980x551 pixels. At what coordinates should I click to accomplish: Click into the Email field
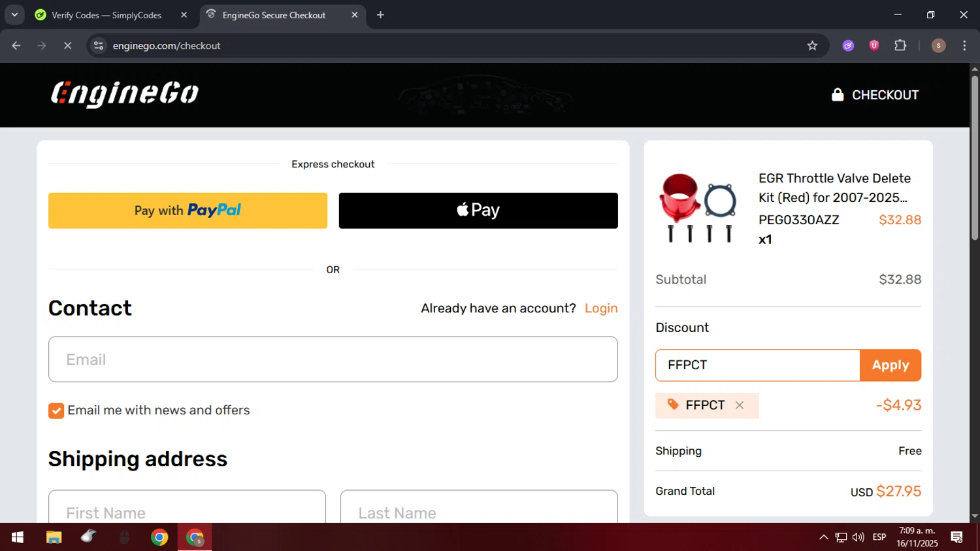[333, 359]
